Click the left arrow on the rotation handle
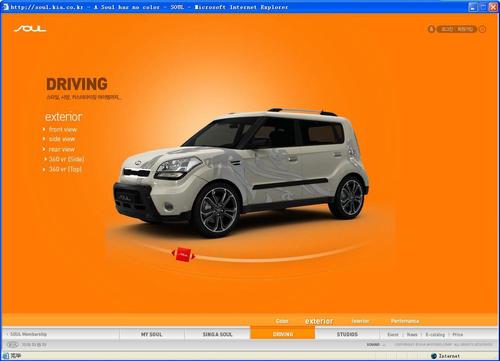The width and height of the screenshot is (500, 361). 173,253
